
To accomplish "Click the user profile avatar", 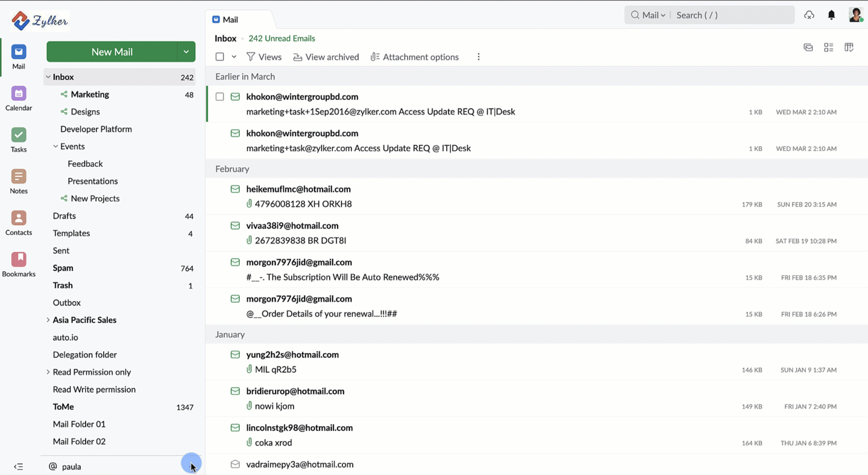I will pos(855,15).
